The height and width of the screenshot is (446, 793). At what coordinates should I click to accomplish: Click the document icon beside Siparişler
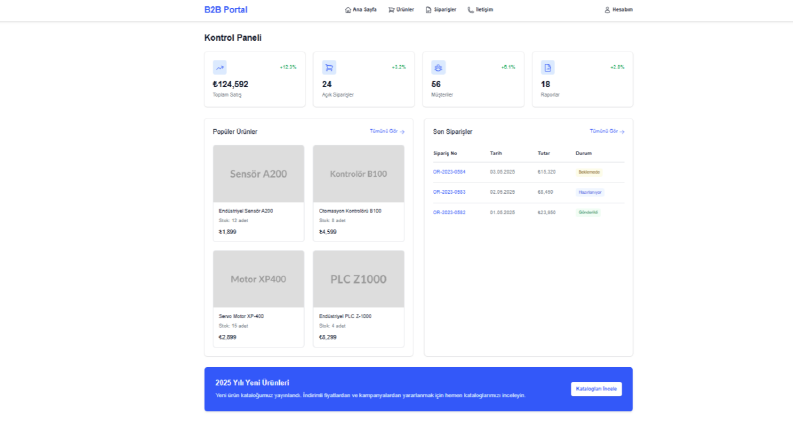pyautogui.click(x=428, y=10)
